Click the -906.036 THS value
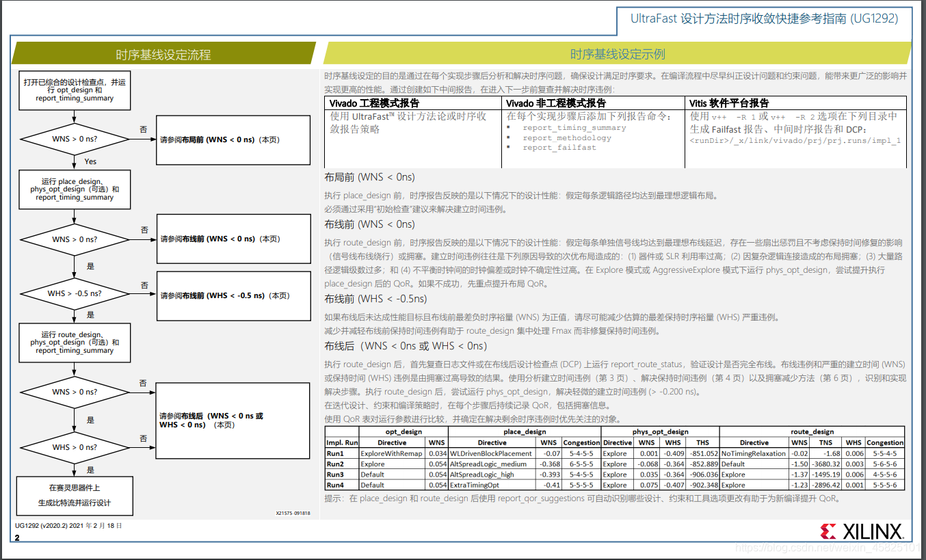926x560 pixels. click(704, 474)
